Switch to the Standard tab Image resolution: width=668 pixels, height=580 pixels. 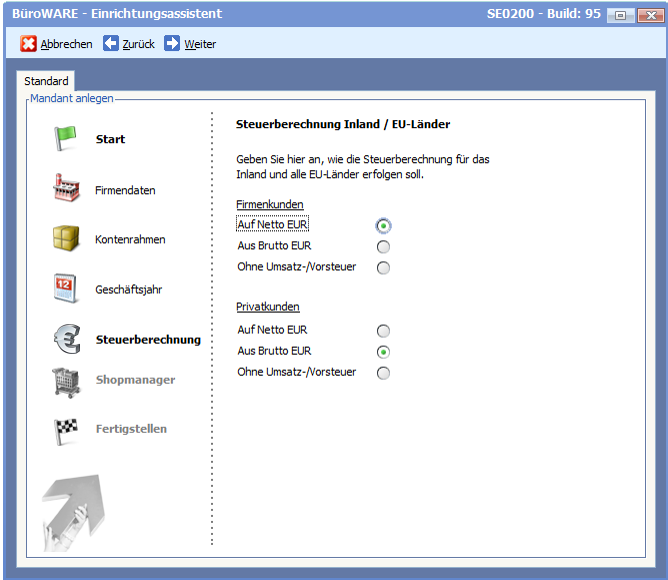46,81
